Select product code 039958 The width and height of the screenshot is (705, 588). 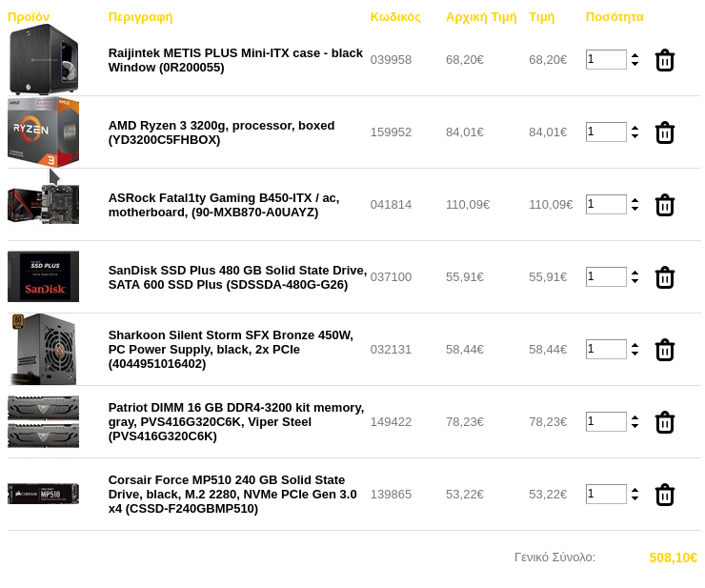click(391, 60)
